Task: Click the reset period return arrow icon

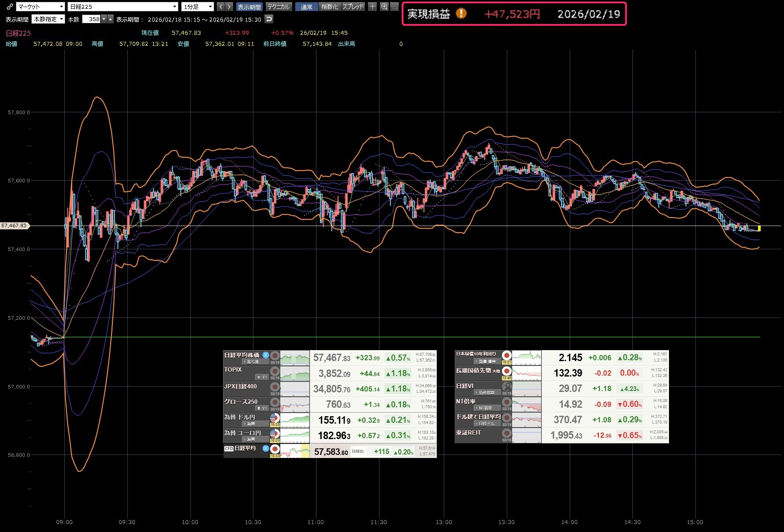Action: pyautogui.click(x=269, y=19)
